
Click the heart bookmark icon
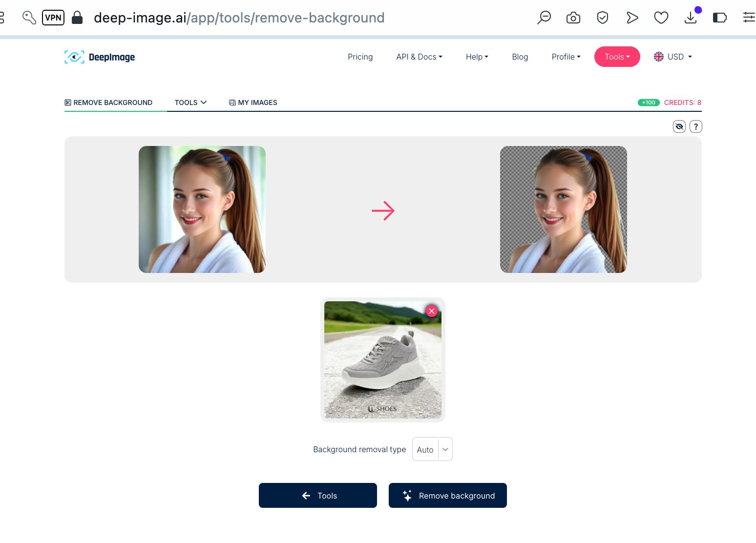point(661,18)
